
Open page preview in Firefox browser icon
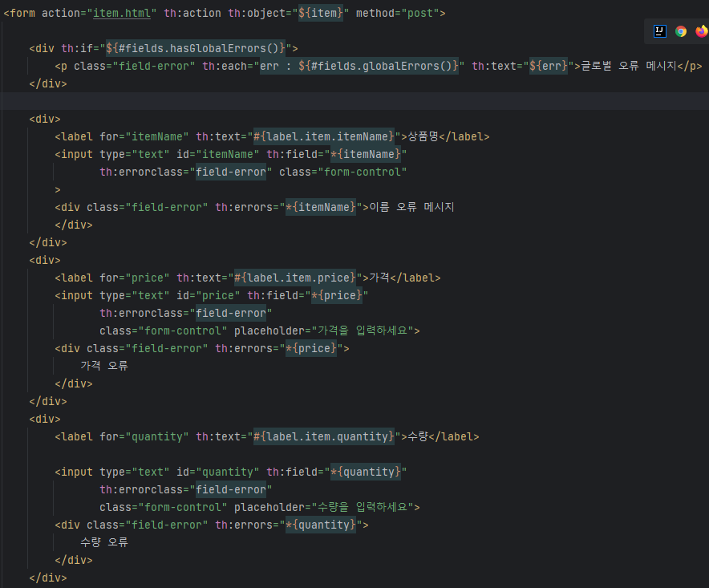click(x=701, y=31)
